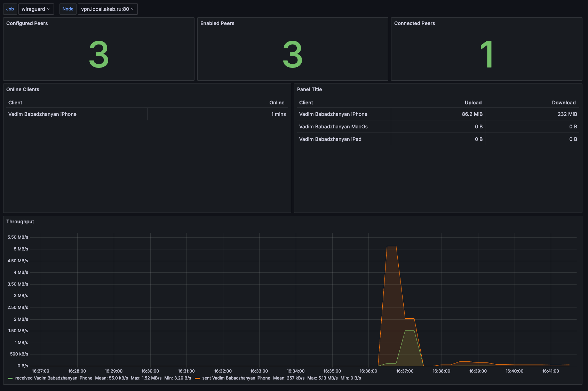Sort Online Clients table by Client column
588x391 pixels.
point(15,103)
